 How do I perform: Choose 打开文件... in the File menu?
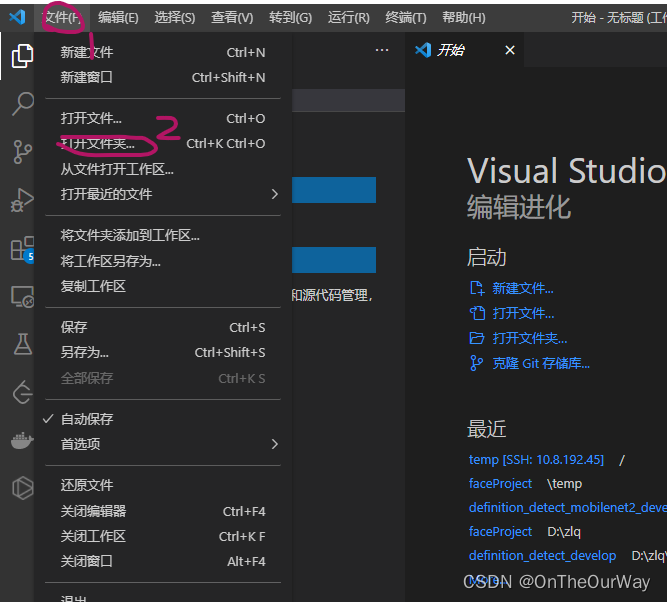pyautogui.click(x=163, y=118)
